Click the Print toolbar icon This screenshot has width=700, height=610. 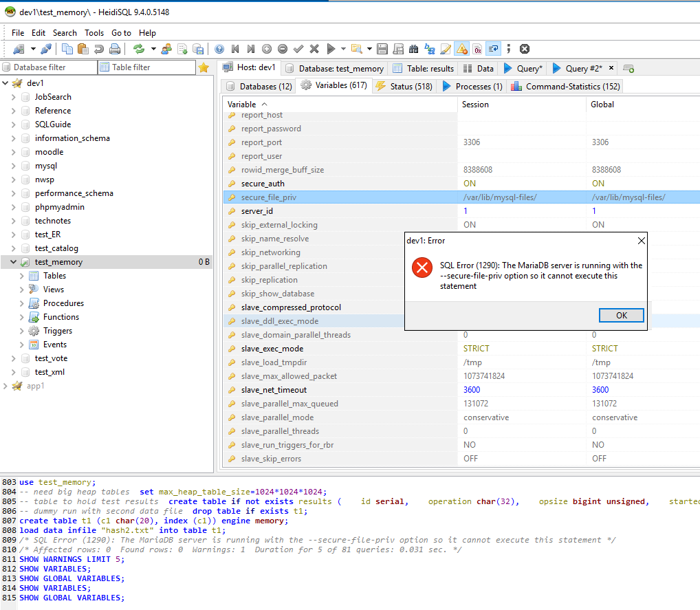115,49
